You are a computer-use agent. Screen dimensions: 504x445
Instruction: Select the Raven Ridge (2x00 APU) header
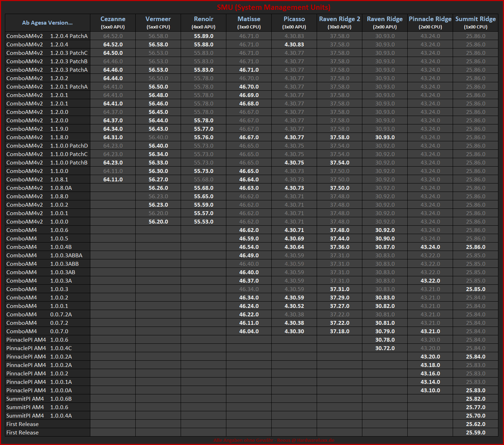pyautogui.click(x=385, y=23)
